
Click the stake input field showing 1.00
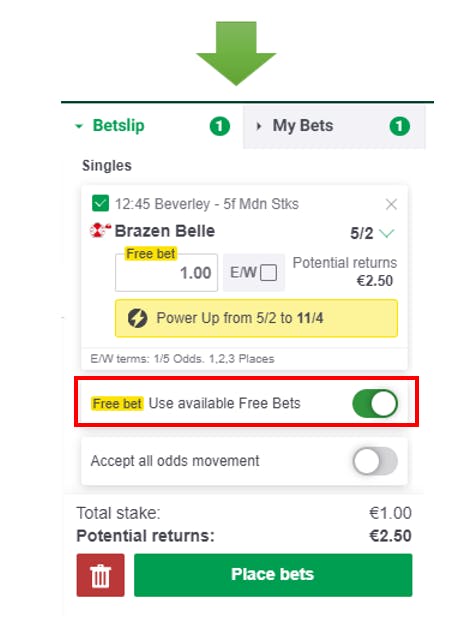coord(166,273)
